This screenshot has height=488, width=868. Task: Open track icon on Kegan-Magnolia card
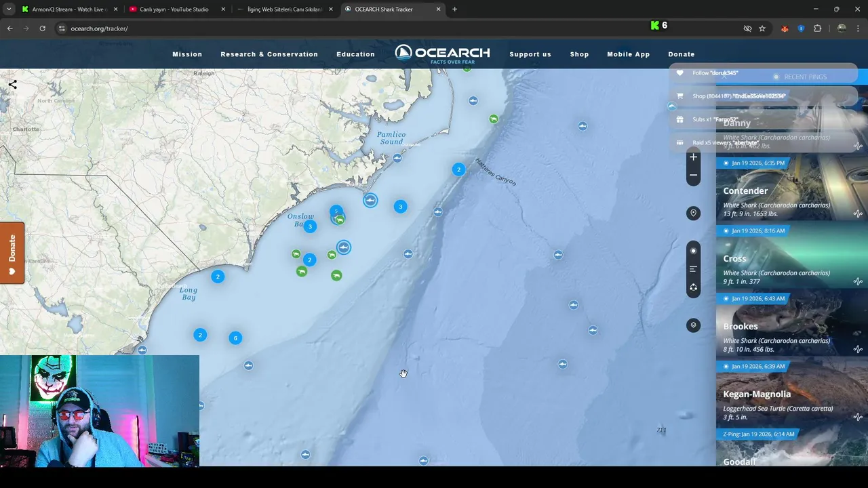pos(858,417)
